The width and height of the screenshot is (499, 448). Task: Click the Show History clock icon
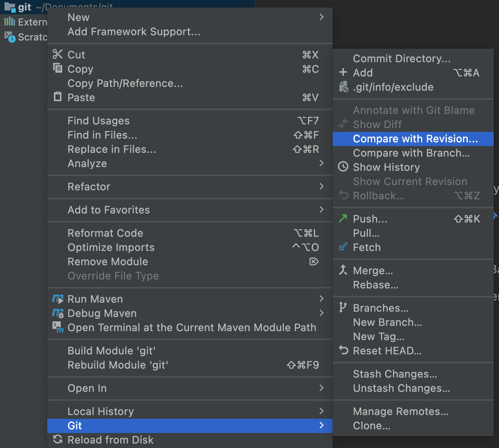[343, 167]
